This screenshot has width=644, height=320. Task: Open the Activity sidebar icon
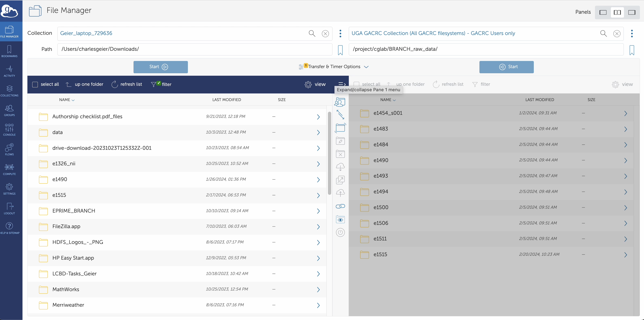(9, 71)
